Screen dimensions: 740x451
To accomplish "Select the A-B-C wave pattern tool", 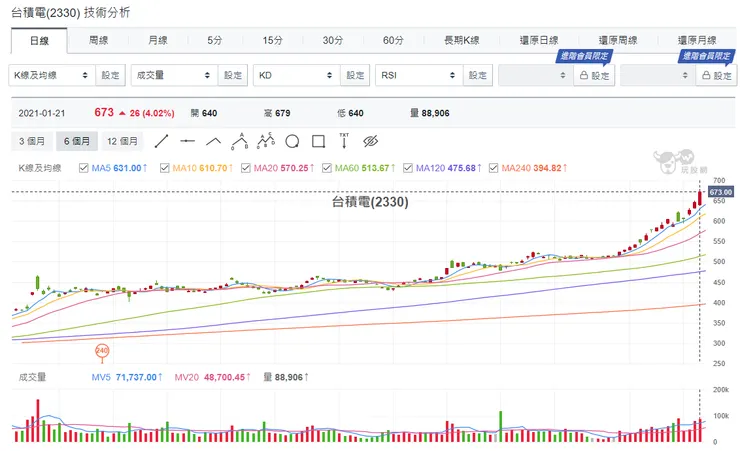I will 265,141.
